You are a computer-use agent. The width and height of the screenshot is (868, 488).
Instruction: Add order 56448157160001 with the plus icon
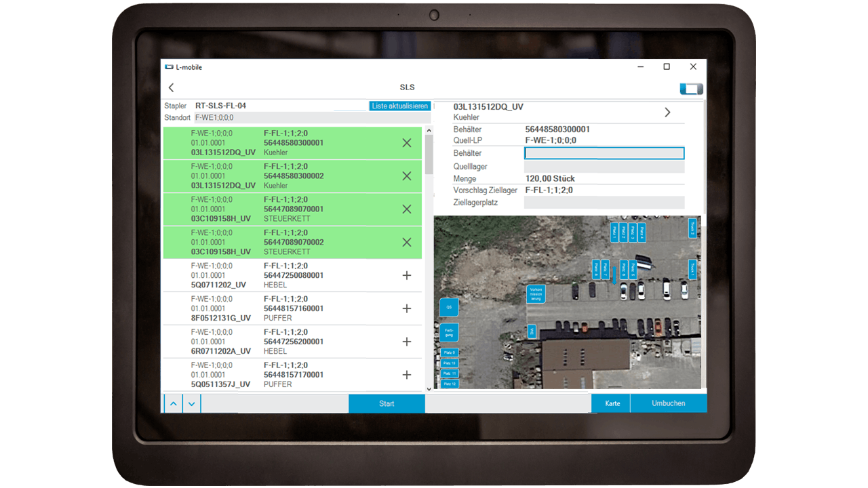(x=407, y=308)
